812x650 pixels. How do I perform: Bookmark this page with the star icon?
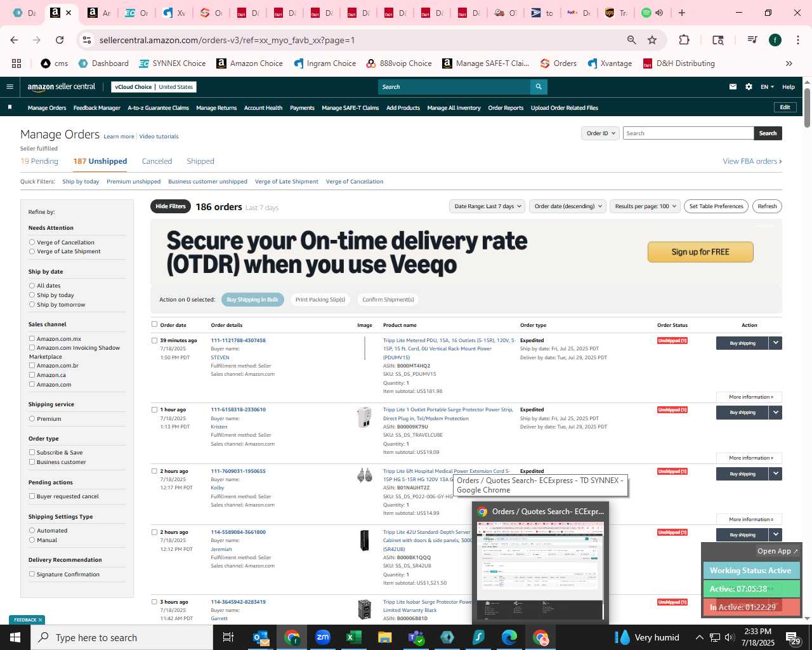[652, 40]
